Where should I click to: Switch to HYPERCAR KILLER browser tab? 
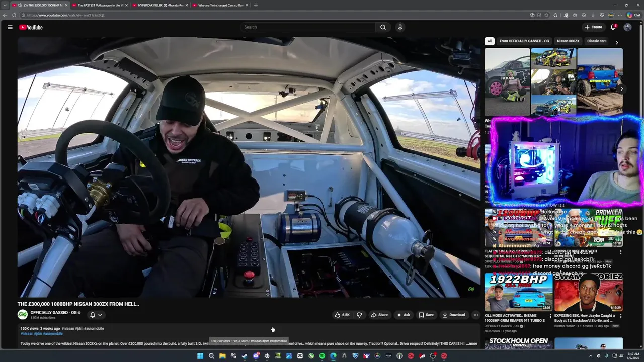(x=160, y=5)
